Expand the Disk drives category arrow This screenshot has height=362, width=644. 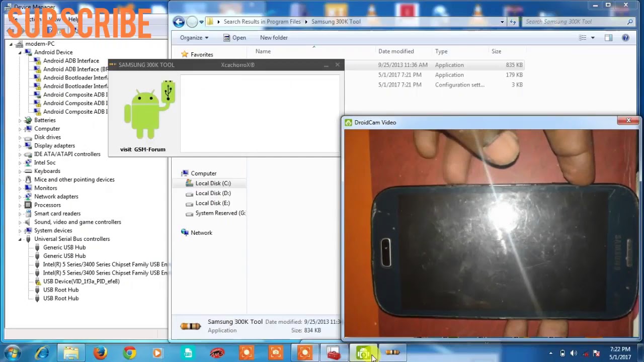[20, 137]
